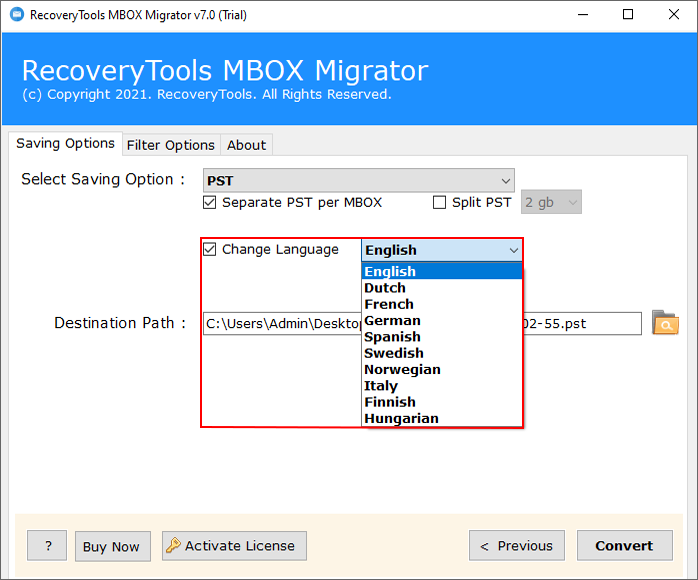The width and height of the screenshot is (698, 580).
Task: Choose French from the language list
Action: (442, 304)
